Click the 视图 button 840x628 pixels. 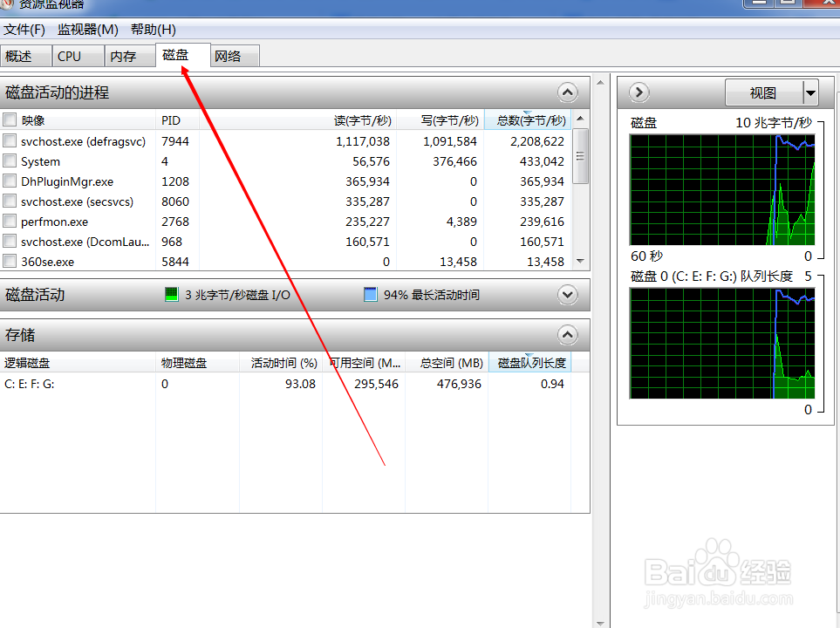pos(764,93)
